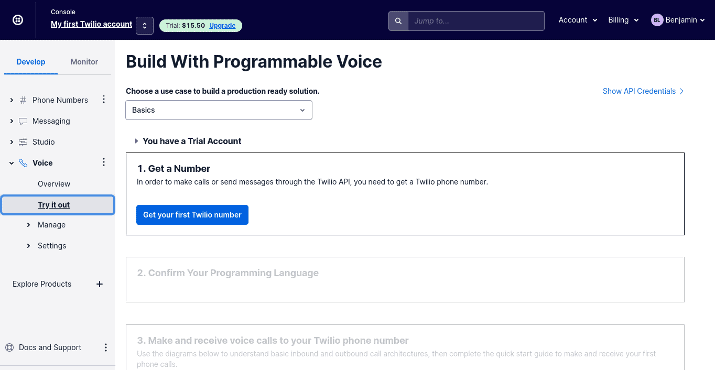Open the Voice three-dot options menu
The width and height of the screenshot is (715, 370).
point(104,162)
